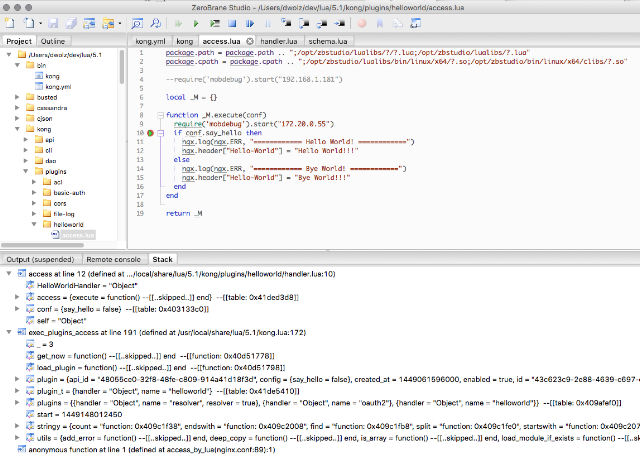Open Find in Files toolbar icon

click(156, 23)
